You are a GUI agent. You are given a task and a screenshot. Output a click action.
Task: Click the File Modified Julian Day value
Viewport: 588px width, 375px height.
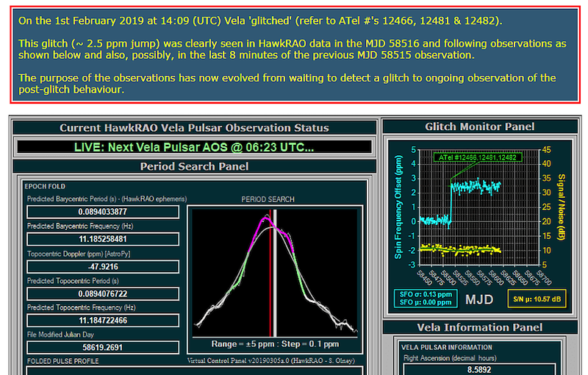[x=103, y=347]
